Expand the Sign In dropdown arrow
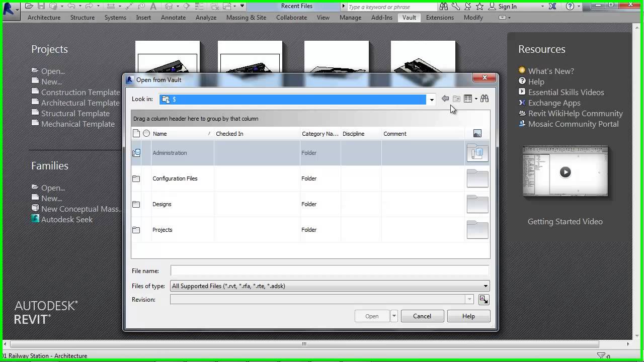The height and width of the screenshot is (362, 644). [x=542, y=7]
